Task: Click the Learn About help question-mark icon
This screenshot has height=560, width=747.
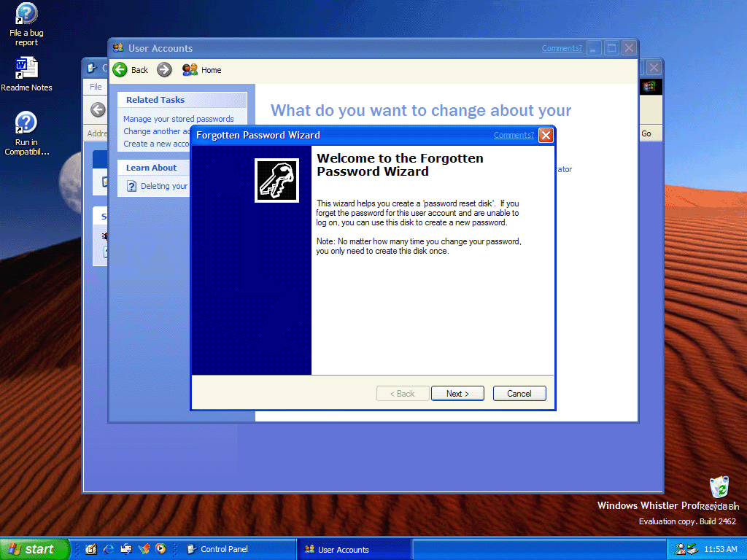Action: tap(131, 186)
